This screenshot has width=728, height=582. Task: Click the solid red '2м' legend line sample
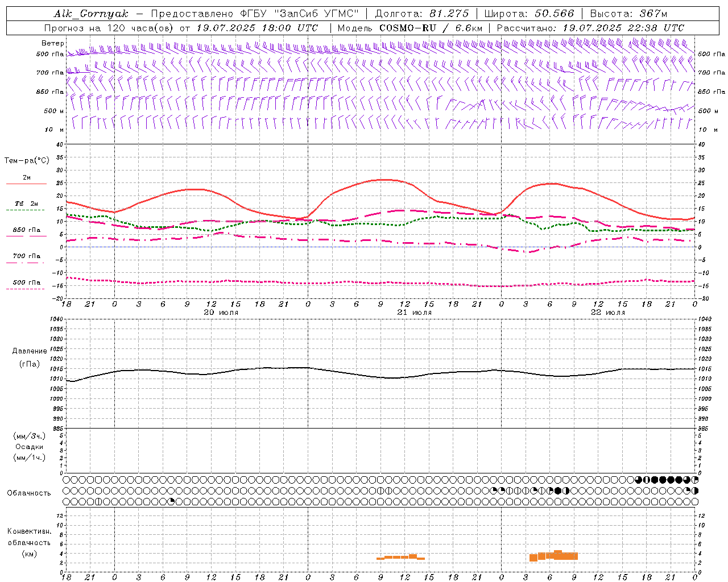(x=26, y=184)
